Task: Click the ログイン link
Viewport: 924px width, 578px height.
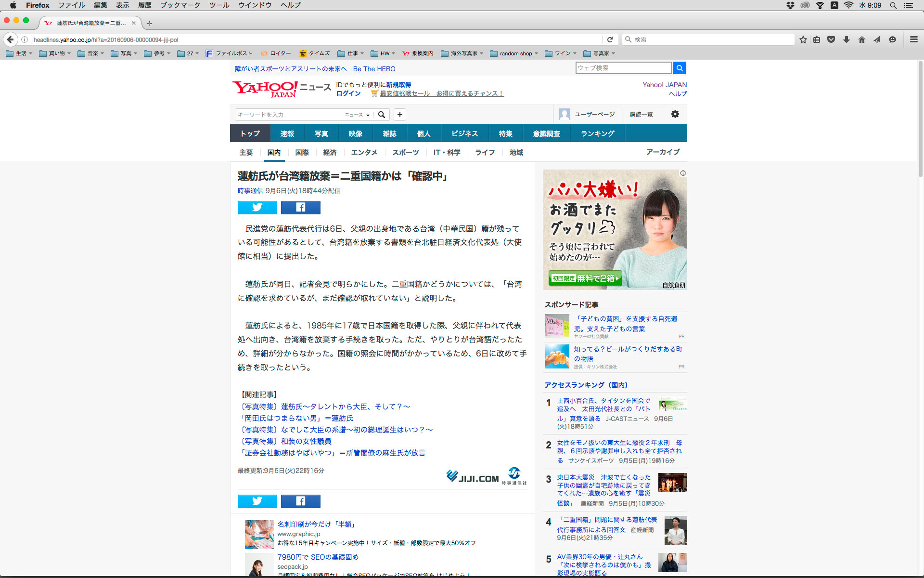Action: (x=348, y=93)
